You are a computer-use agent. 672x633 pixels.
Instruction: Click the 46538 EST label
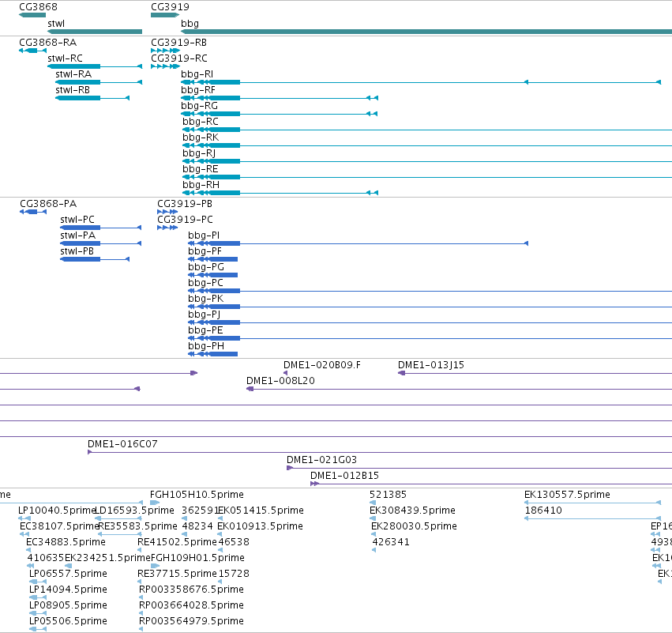234,542
